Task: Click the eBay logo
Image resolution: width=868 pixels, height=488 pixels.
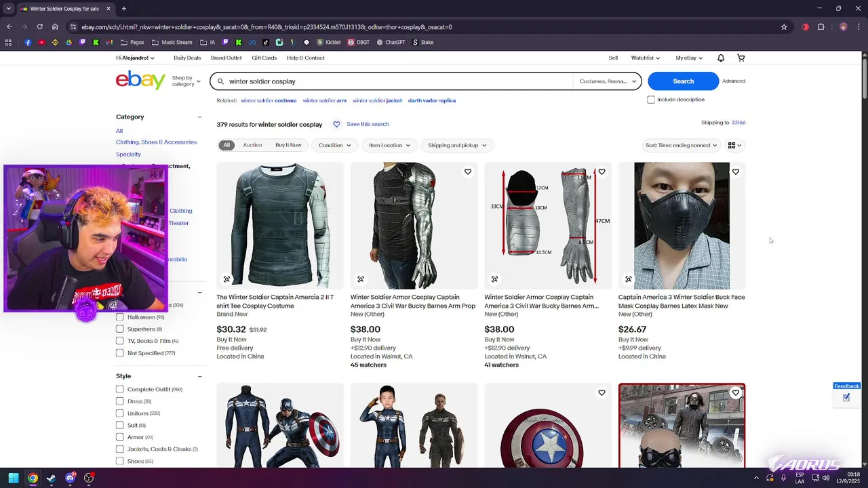Action: point(140,80)
